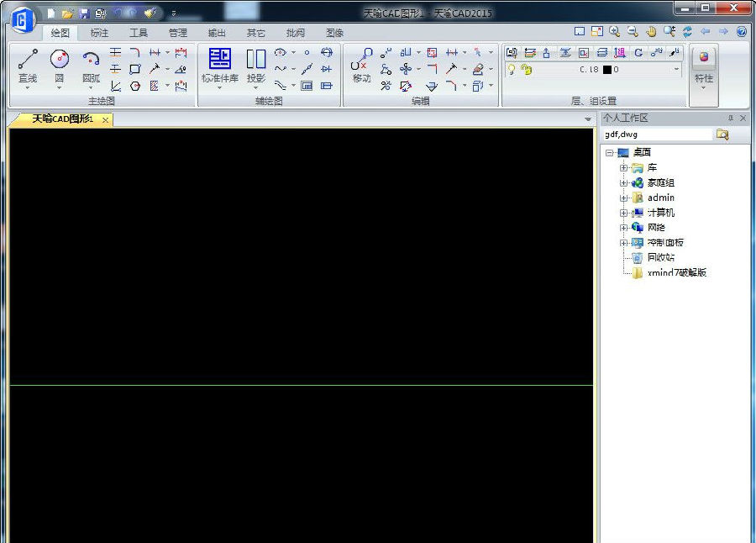This screenshot has height=543, width=756.
Task: Select the spline curve icon in 辅绘图
Action: [x=280, y=69]
